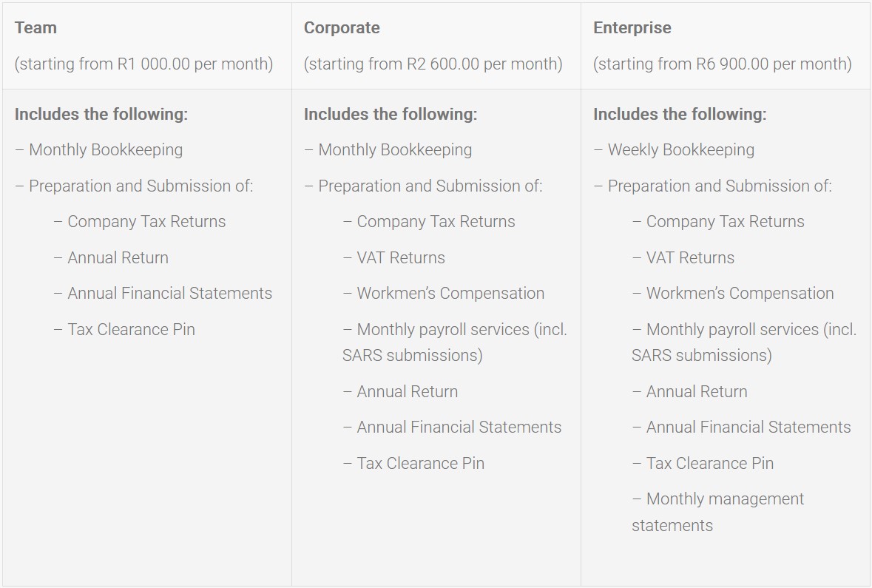Click Tax Clearance Pin in Team column

pos(131,330)
